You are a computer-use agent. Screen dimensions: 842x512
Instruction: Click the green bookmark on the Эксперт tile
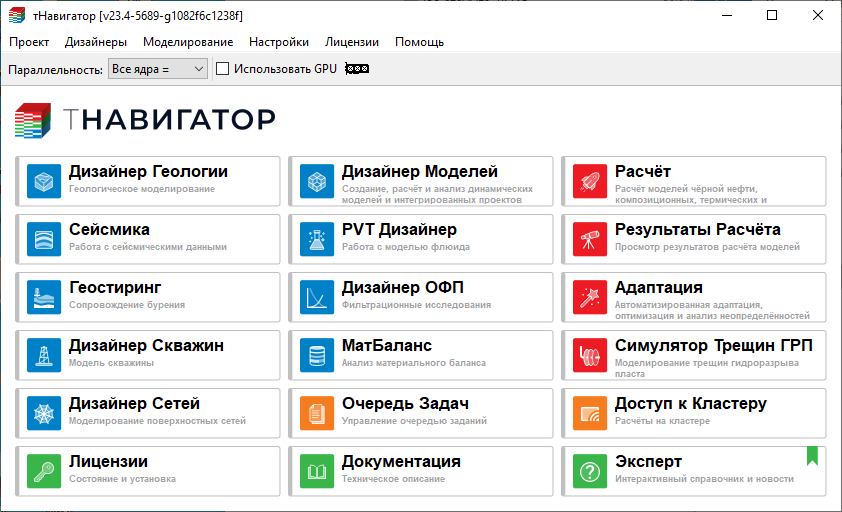click(x=812, y=456)
